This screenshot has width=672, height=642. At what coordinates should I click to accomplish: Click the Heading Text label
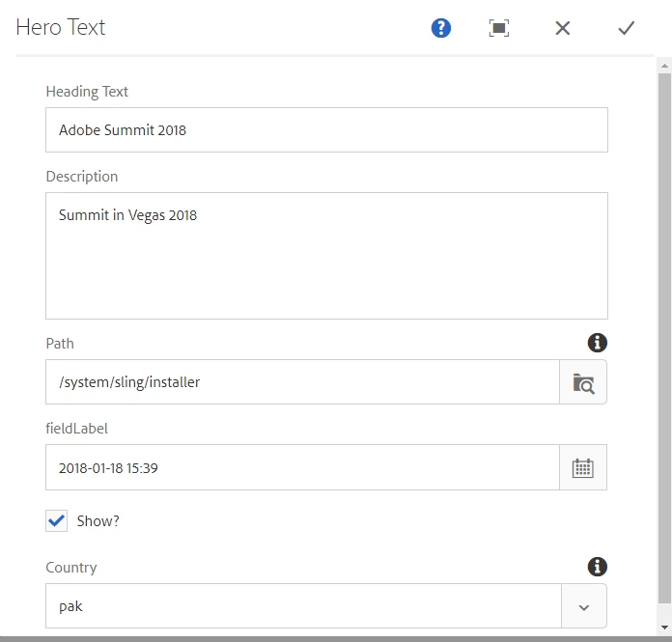point(87,92)
